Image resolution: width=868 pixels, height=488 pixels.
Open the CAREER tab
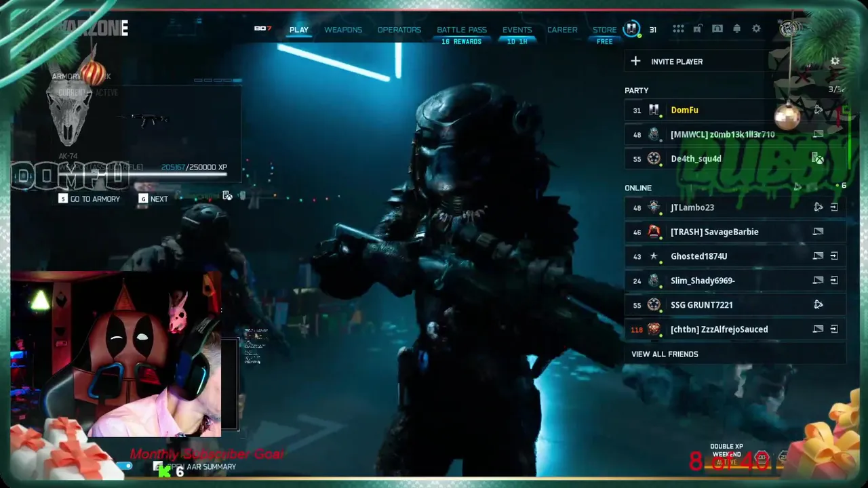click(x=562, y=30)
